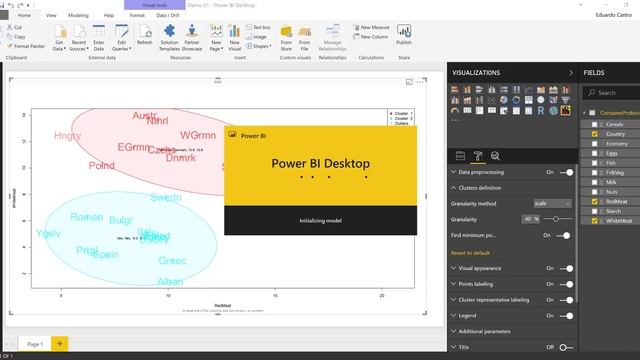Collapse the Visualizations pane arrow

[x=571, y=73]
